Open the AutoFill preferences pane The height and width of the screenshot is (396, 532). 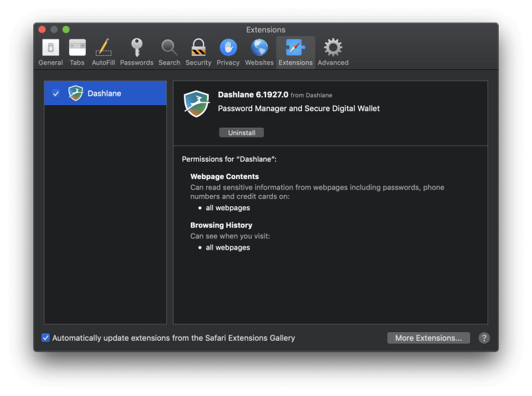104,53
